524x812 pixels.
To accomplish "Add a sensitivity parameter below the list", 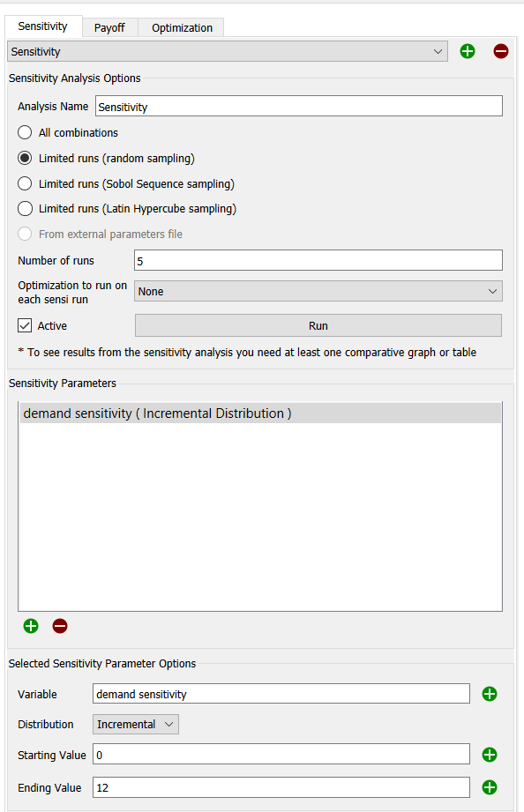I will coord(31,626).
